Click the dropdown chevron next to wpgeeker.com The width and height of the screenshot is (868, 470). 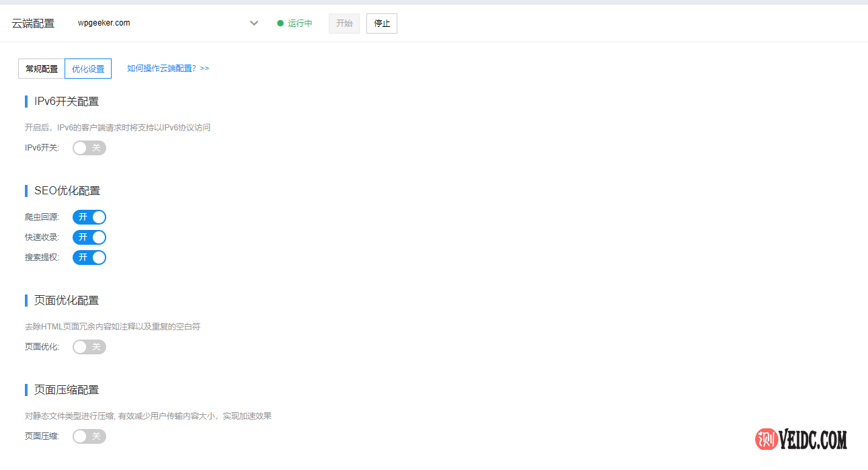point(253,22)
